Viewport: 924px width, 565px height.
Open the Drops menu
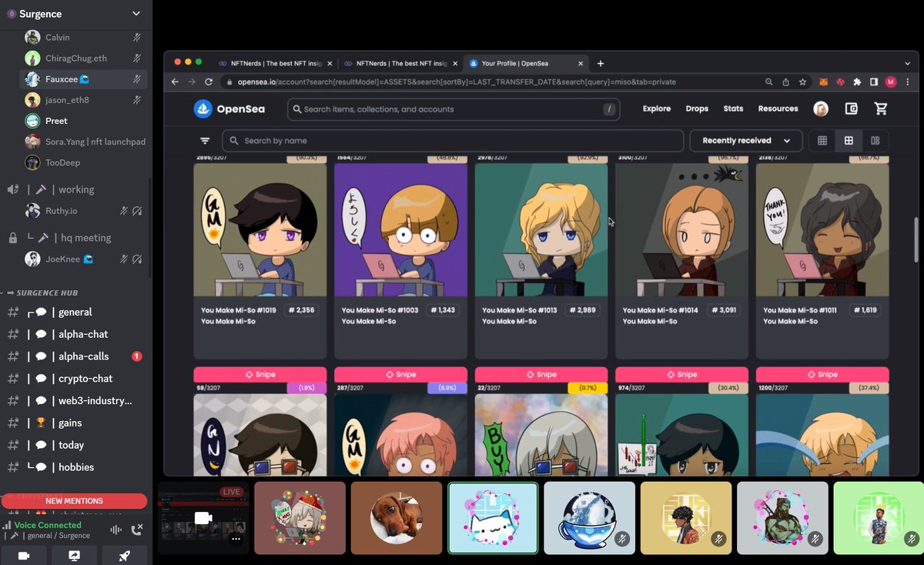[x=697, y=109]
